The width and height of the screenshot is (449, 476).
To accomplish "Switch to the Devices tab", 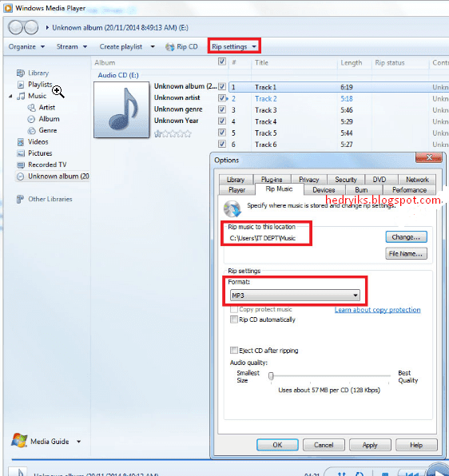I will point(324,190).
